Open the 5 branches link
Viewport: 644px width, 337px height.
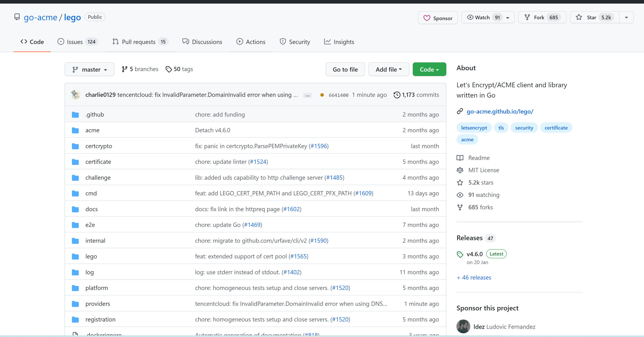[140, 69]
